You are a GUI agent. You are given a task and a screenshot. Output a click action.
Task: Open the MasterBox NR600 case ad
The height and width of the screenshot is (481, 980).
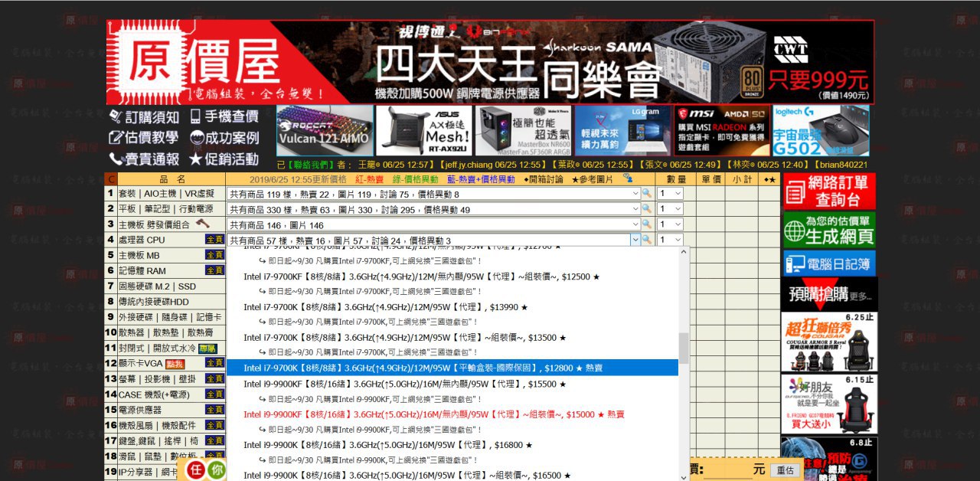coord(523,130)
